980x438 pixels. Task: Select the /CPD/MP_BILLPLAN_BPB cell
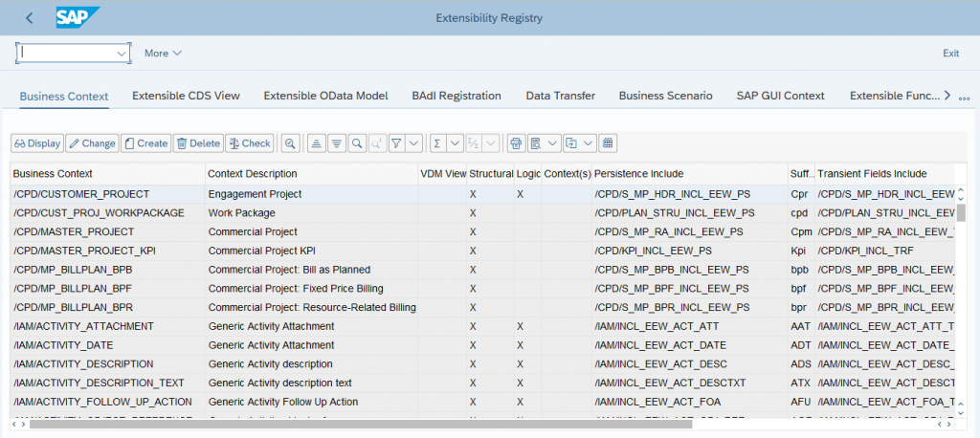[x=107, y=270]
